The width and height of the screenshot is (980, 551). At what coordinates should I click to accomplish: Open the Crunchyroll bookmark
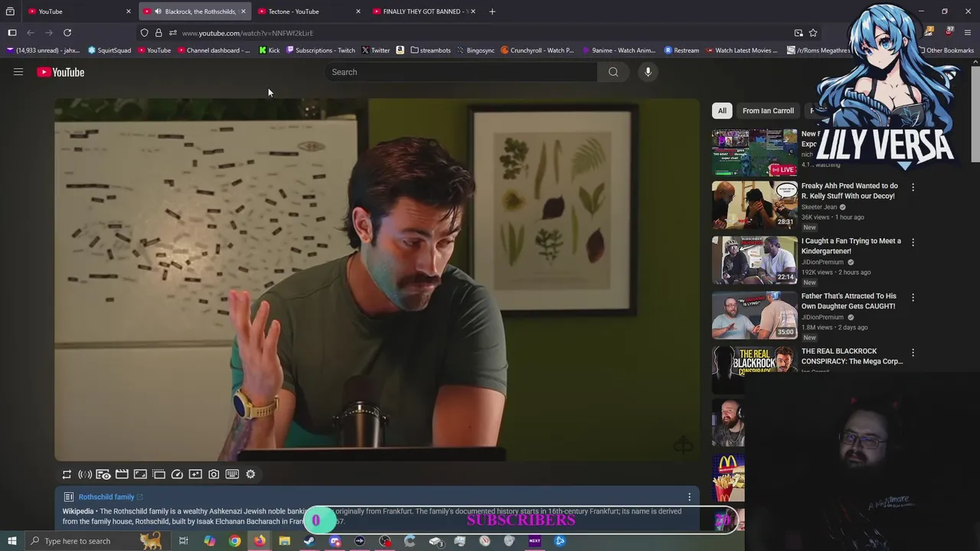(x=537, y=51)
